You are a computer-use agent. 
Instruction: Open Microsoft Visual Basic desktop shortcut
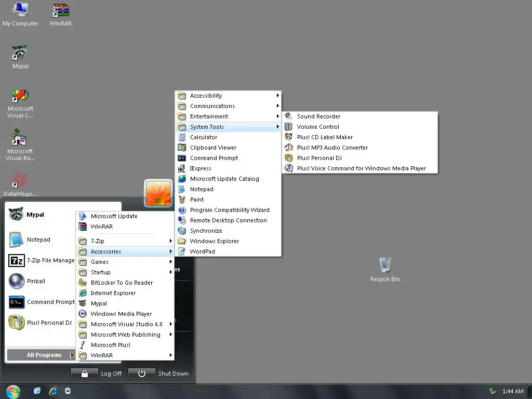[20, 145]
